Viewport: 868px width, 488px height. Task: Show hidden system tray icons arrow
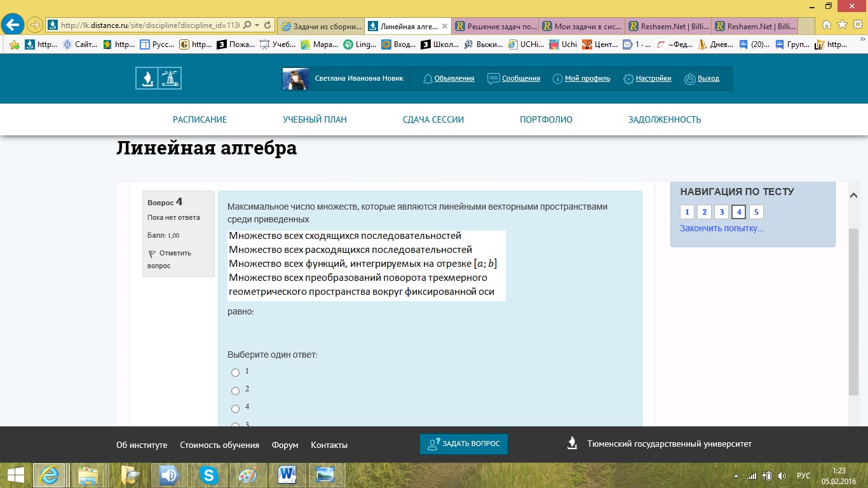click(x=736, y=475)
